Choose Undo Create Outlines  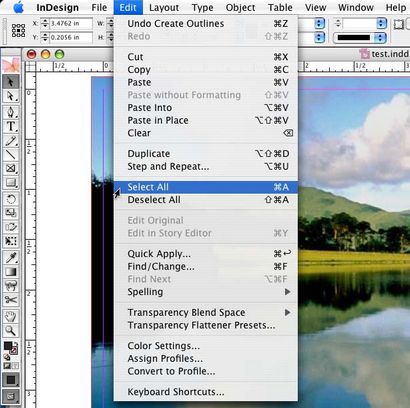[x=206, y=24]
